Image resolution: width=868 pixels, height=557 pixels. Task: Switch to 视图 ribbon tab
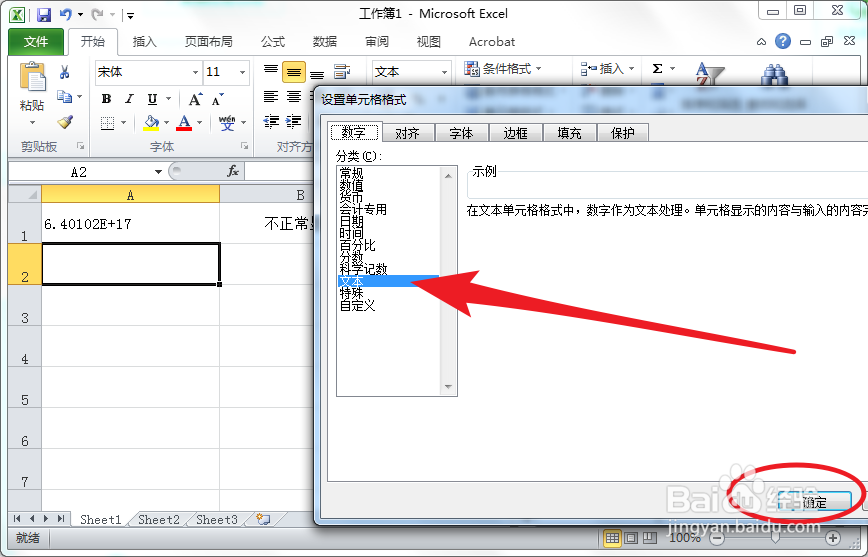click(428, 42)
